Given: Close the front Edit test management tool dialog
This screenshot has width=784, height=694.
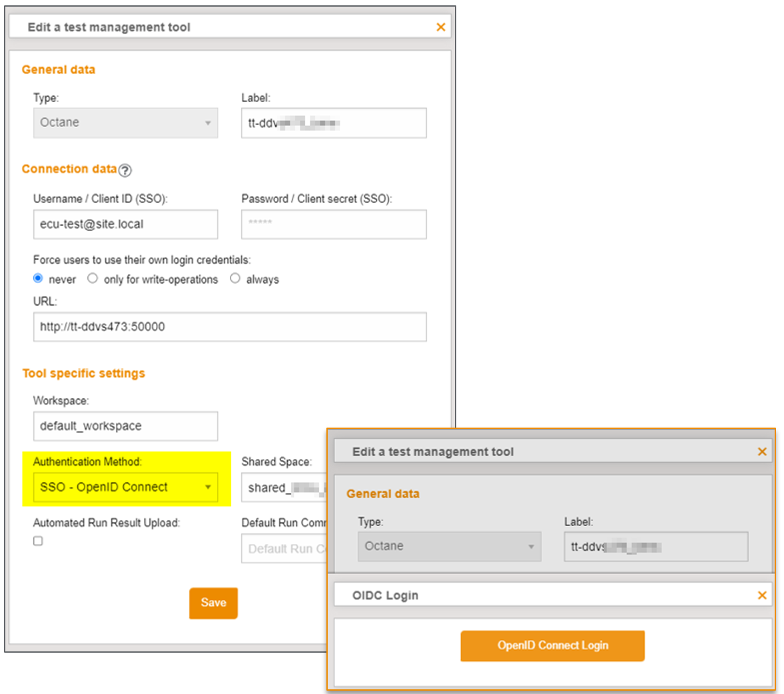Looking at the screenshot, I should pyautogui.click(x=762, y=451).
